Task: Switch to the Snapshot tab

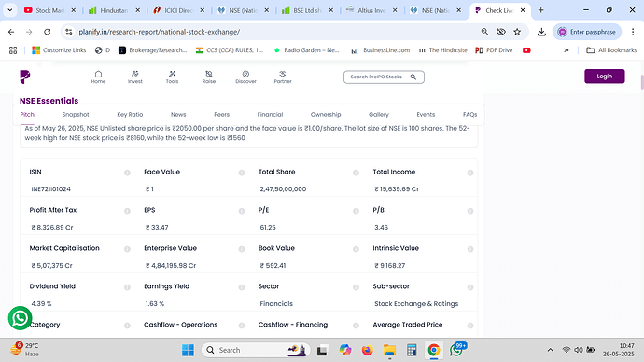Action: tap(76, 115)
